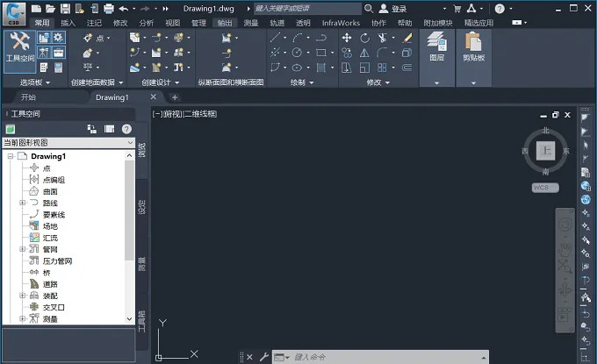The image size is (597, 364).
Task: Toggle the WCS coordinate system switch
Action: [x=545, y=188]
